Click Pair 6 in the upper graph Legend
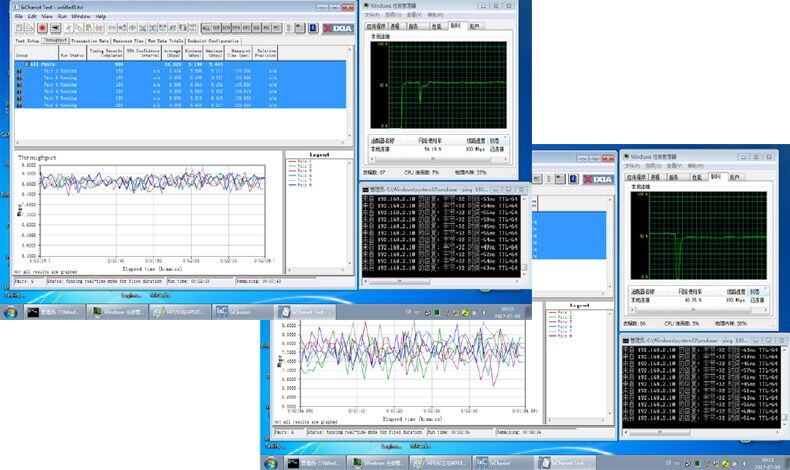Screen dimensions: 790x470 coord(300,185)
